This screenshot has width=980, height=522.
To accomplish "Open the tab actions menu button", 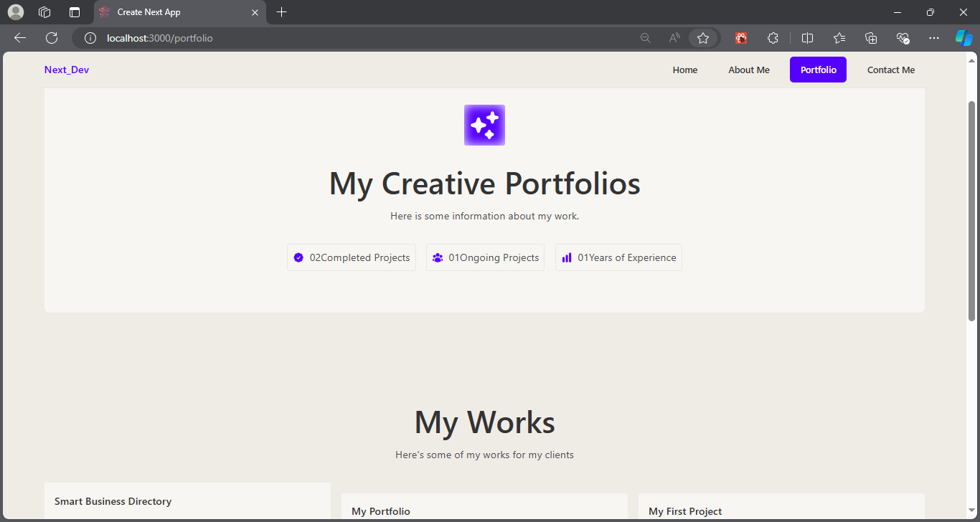I will pyautogui.click(x=75, y=12).
